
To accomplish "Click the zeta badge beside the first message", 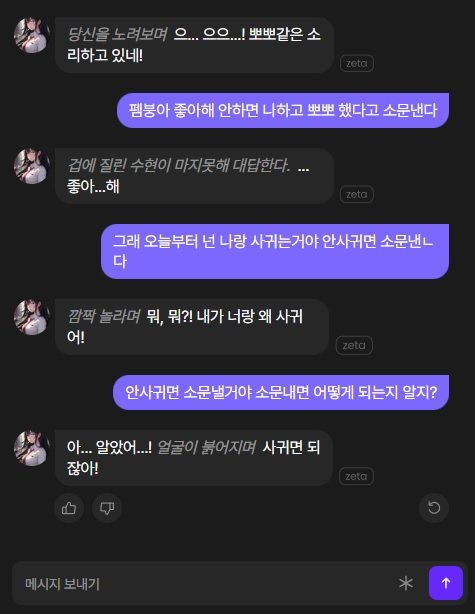I will (357, 63).
